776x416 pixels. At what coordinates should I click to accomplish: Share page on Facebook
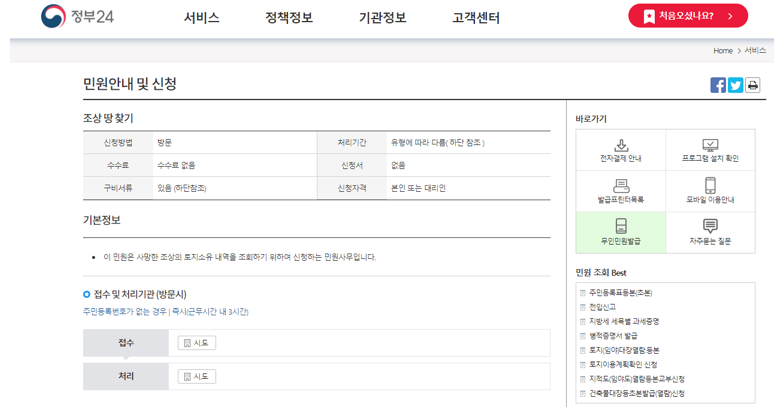point(718,85)
